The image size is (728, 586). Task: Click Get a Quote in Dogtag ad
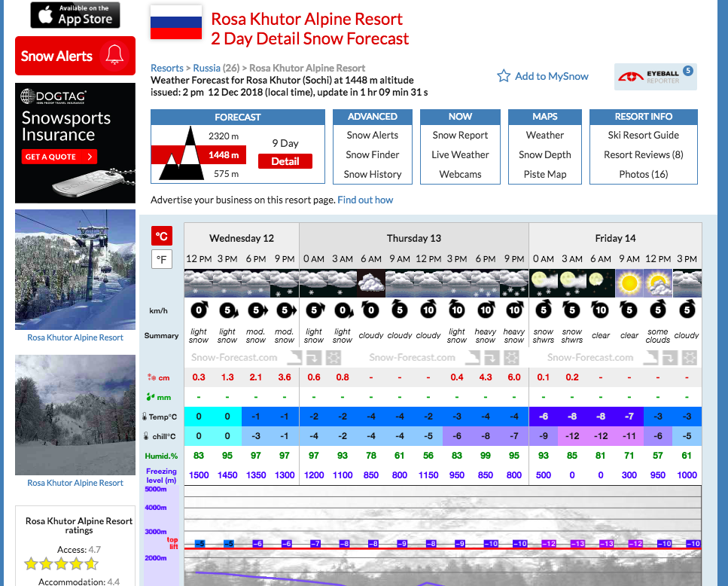pos(59,157)
